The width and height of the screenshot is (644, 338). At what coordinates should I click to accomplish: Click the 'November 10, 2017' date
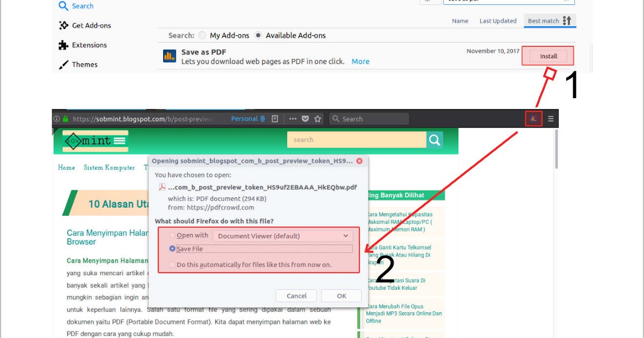(x=493, y=51)
